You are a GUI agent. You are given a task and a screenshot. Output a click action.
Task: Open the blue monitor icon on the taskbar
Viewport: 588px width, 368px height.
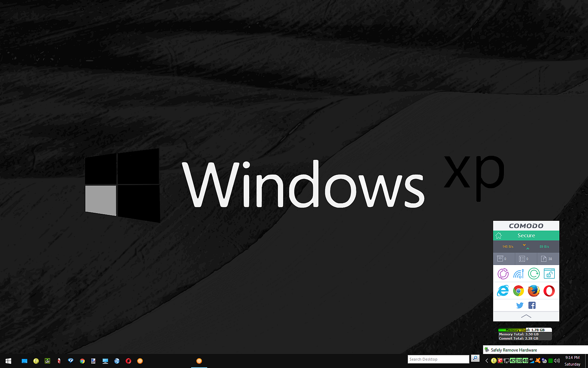pyautogui.click(x=105, y=361)
